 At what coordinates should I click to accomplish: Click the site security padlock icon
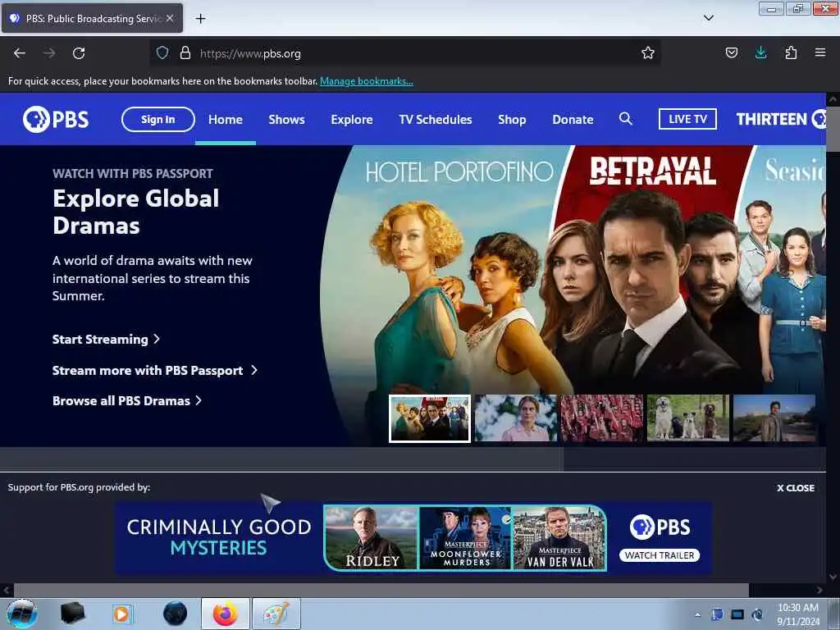coord(185,52)
